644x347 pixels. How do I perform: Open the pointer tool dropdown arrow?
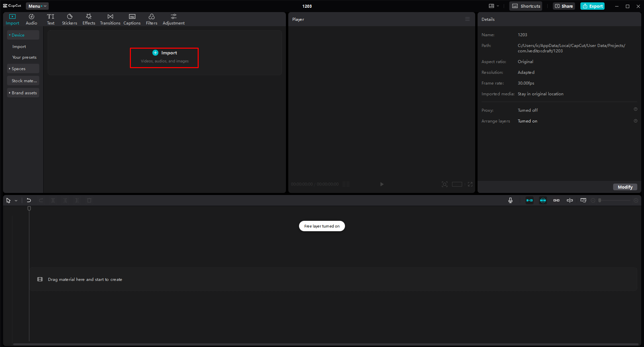click(x=16, y=200)
